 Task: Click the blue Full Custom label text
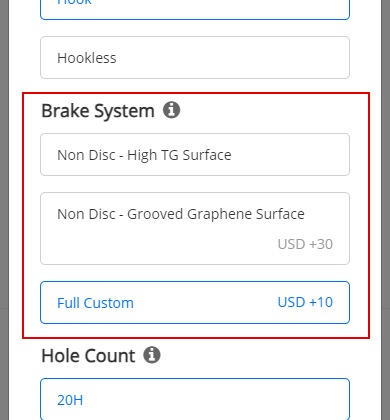(x=95, y=303)
